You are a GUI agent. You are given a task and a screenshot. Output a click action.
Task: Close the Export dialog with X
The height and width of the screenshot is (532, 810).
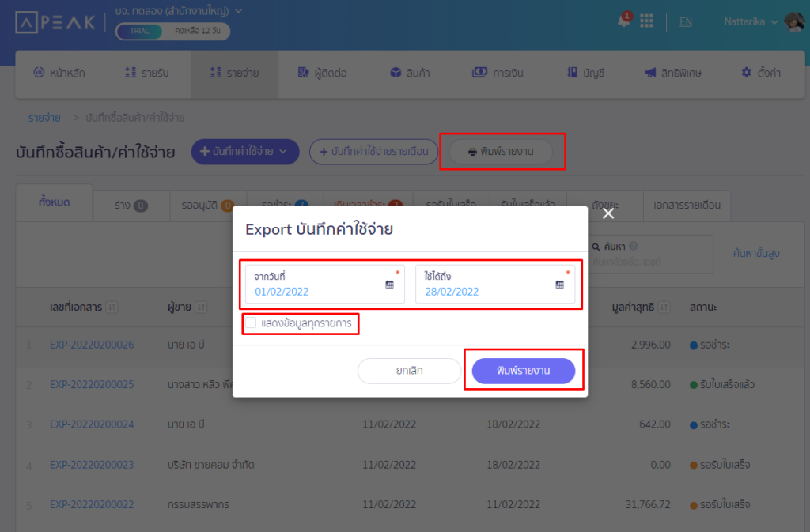pos(607,213)
